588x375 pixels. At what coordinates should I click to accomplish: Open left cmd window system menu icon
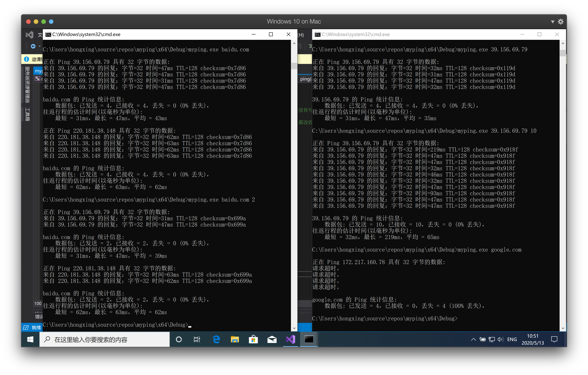click(x=48, y=35)
